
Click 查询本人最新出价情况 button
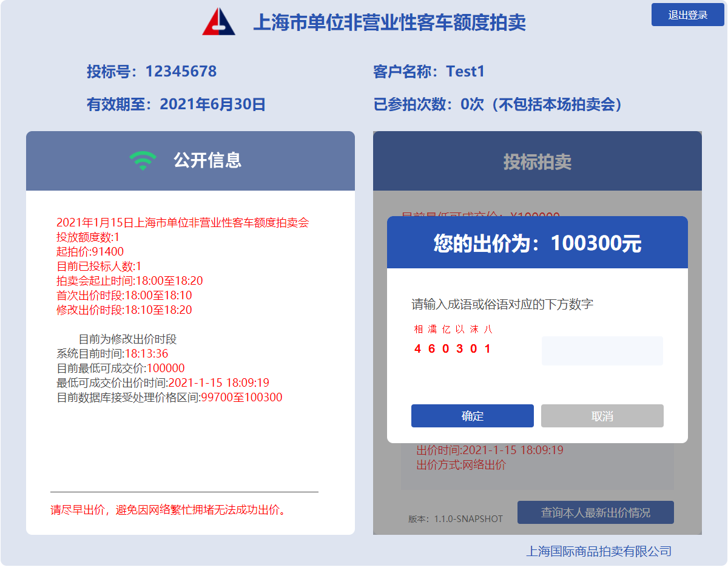[x=596, y=512]
